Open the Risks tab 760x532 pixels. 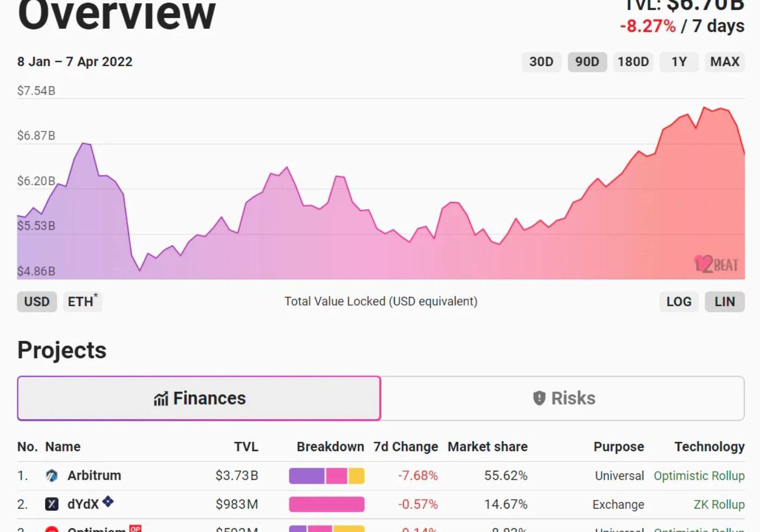(x=563, y=398)
